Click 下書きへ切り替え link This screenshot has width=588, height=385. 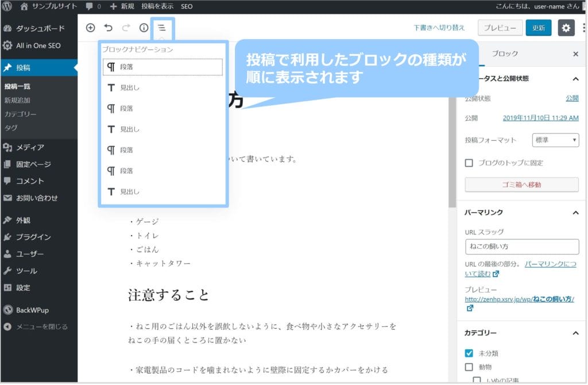(x=439, y=28)
